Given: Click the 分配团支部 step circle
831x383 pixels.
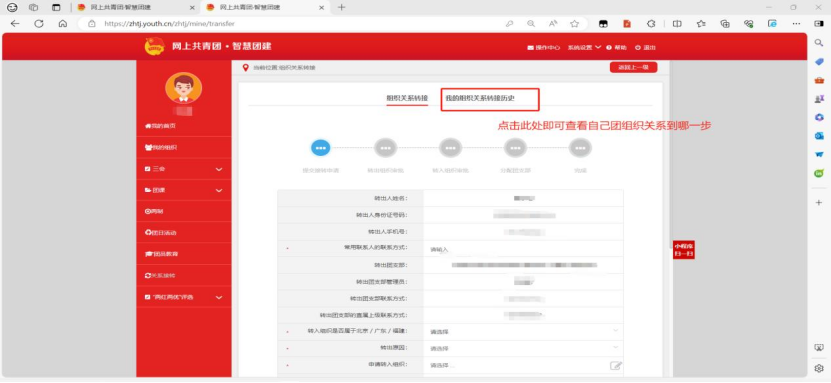Looking at the screenshot, I should (515, 148).
